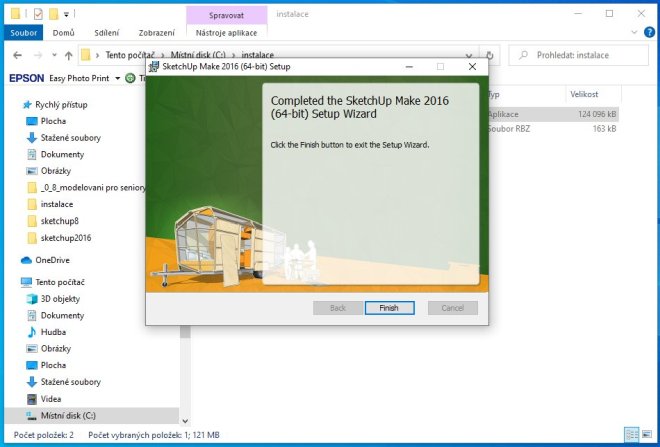Open Stažené soubory under Tento počítač
The image size is (660, 447).
tap(70, 382)
